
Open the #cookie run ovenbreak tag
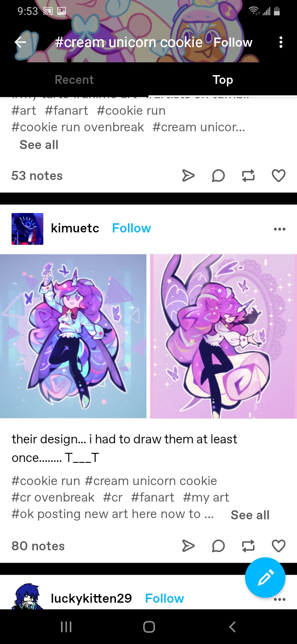pyautogui.click(x=78, y=127)
